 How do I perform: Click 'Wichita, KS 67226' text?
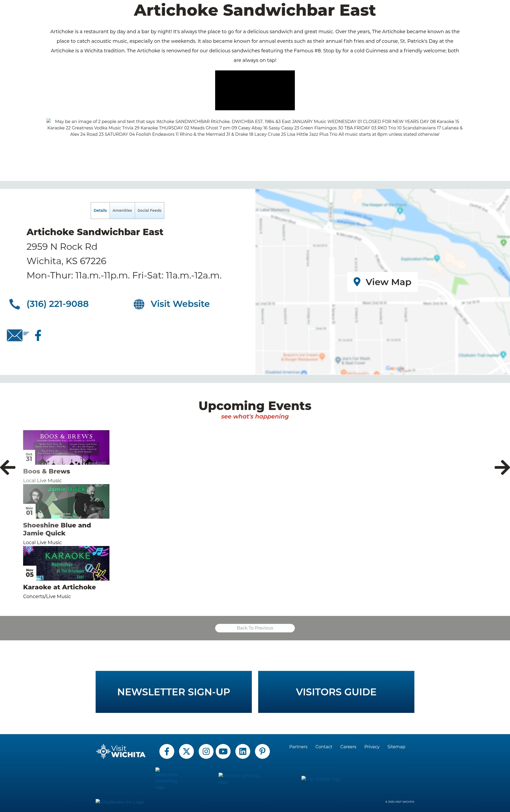tap(66, 261)
